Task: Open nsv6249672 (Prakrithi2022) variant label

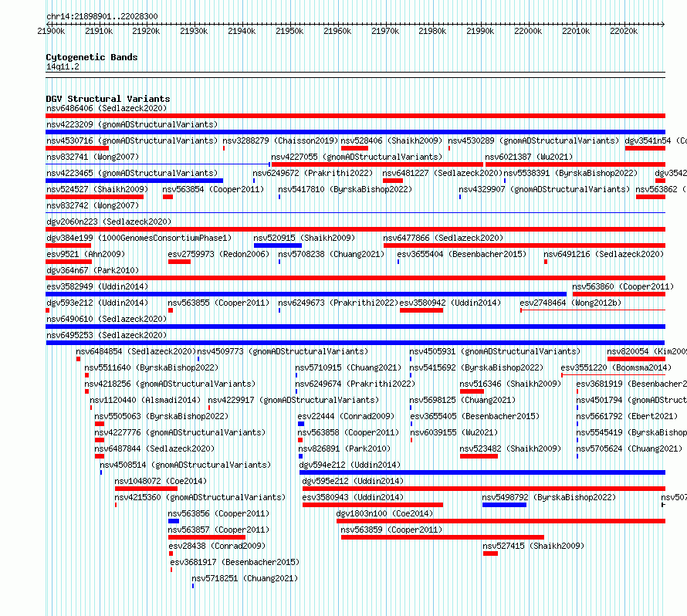Action: click(313, 173)
